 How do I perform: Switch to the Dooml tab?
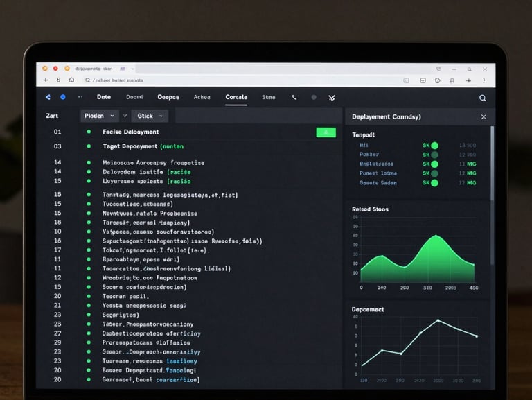point(134,97)
